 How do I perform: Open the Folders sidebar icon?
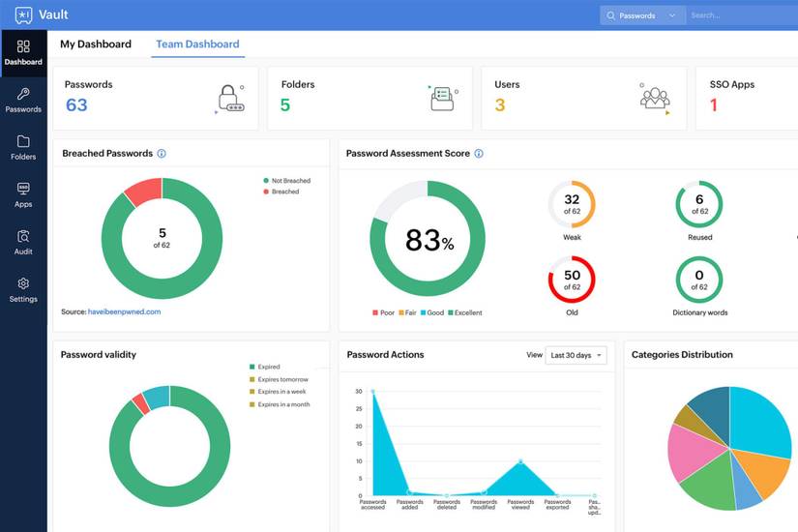[x=23, y=141]
